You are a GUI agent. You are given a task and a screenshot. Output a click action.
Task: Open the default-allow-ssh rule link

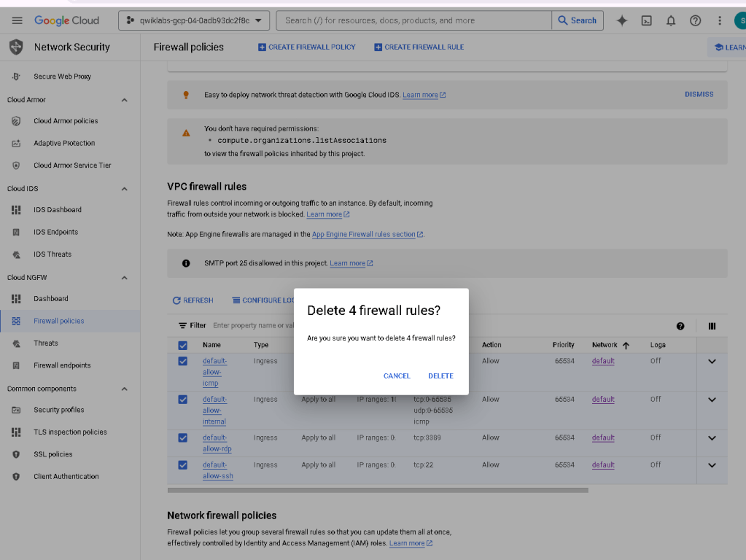pos(217,470)
